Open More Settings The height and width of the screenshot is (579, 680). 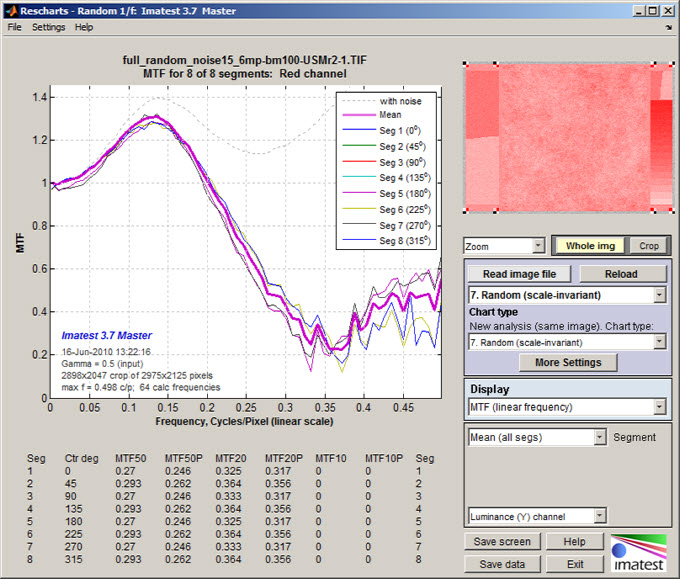click(568, 362)
